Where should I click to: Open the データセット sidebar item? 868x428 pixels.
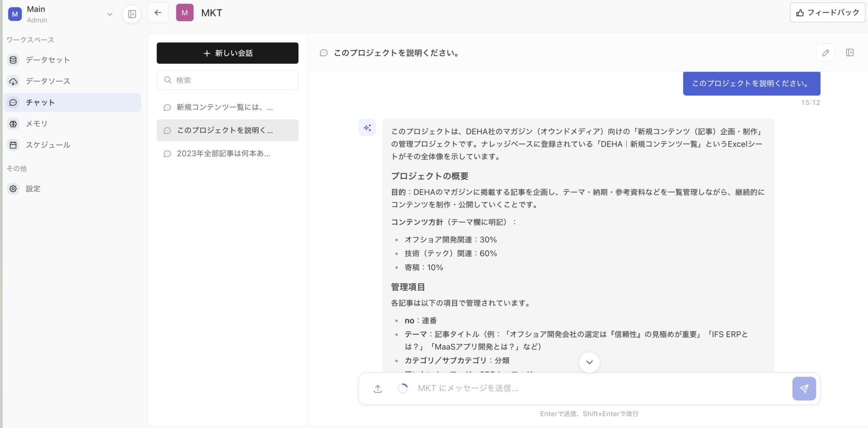[72, 60]
